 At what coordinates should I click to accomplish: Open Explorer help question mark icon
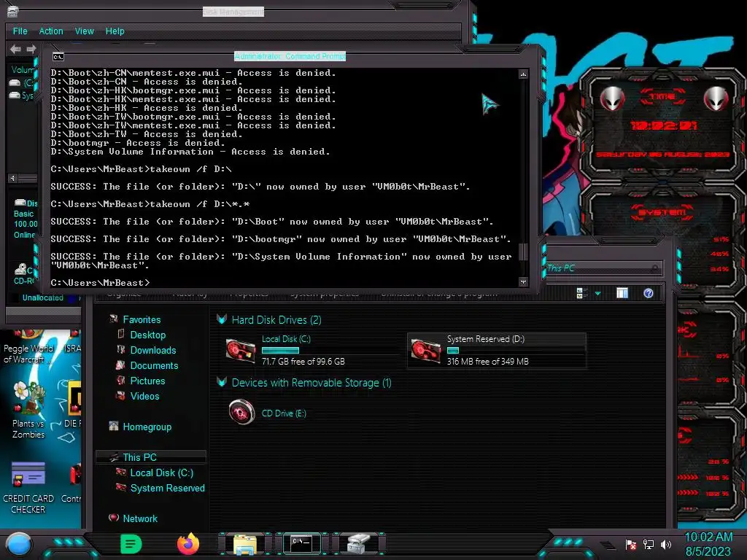(648, 293)
